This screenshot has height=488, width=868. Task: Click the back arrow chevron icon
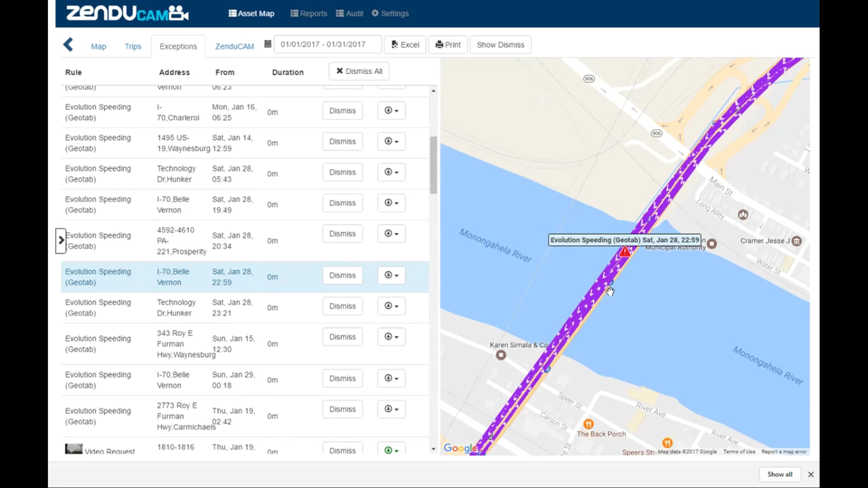[x=68, y=45]
